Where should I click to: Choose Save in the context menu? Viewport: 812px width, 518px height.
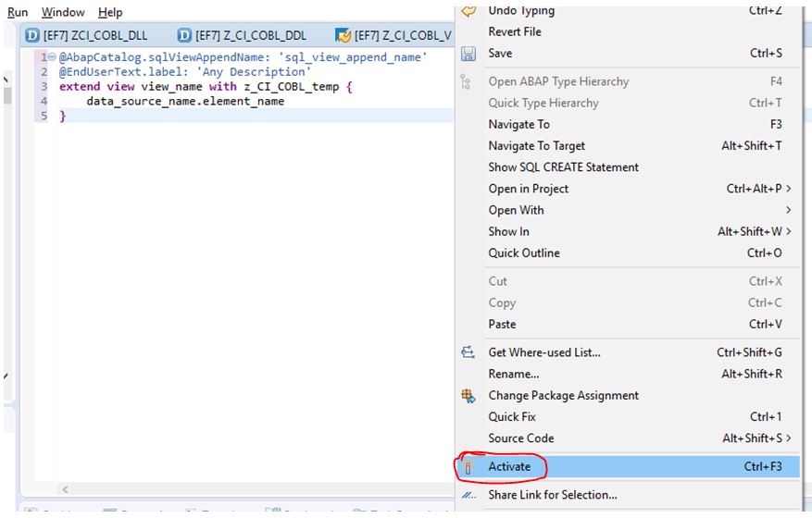[x=628, y=54]
